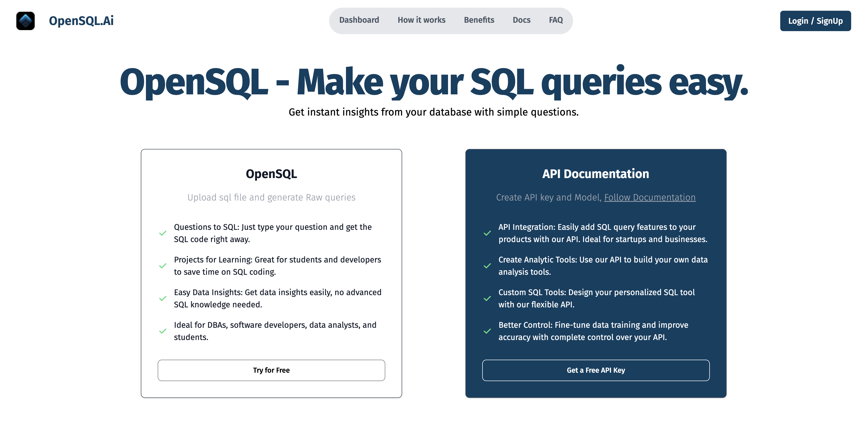Click checkmark icon beside Projects for Learning
The image size is (868, 427).
[163, 266]
